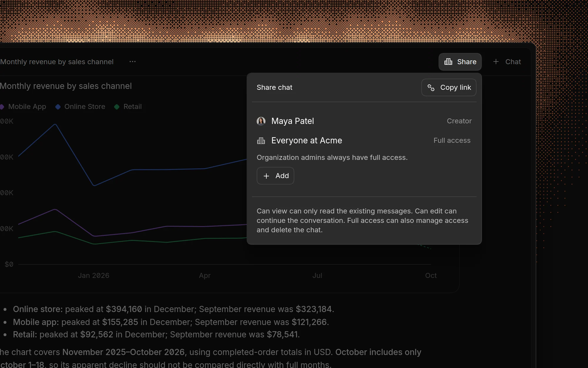Screen dimensions: 588x368
Task: Click the November 2025–October 2026 date range text
Action: tap(123, 352)
